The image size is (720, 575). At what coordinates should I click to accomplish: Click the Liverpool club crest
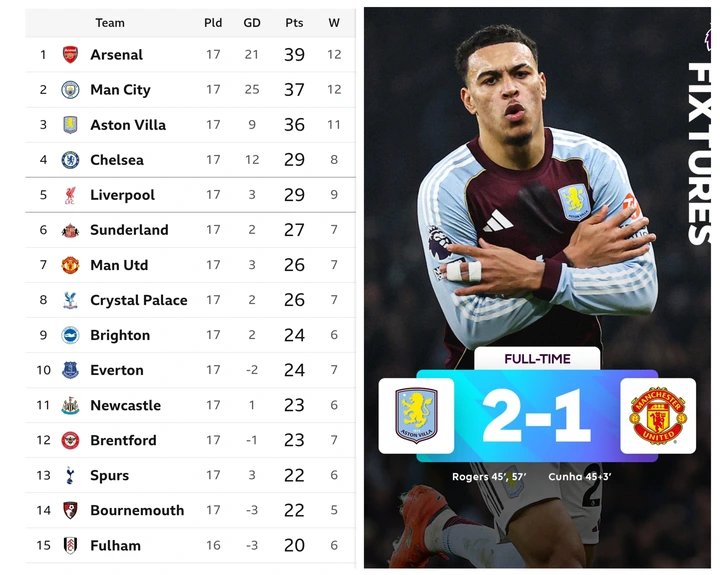coord(70,195)
